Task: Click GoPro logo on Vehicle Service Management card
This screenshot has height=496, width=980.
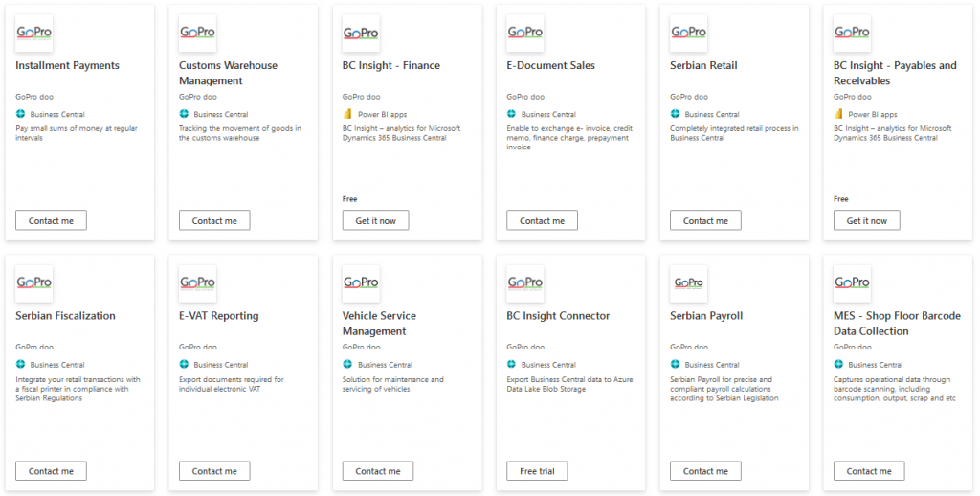Action: [361, 283]
